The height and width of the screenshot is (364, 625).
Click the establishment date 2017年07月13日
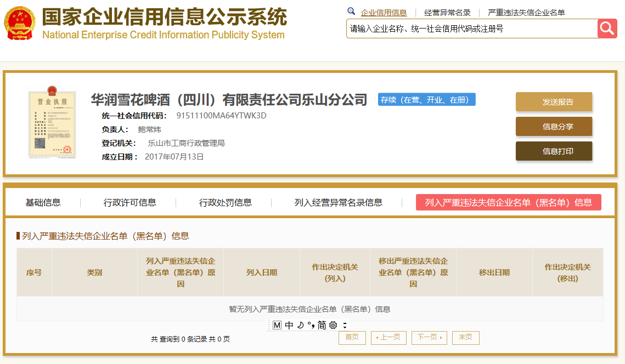click(x=174, y=157)
